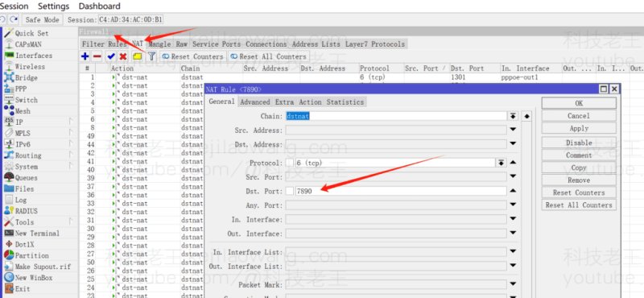
Task: Expand the In. Interface field
Action: [x=513, y=219]
